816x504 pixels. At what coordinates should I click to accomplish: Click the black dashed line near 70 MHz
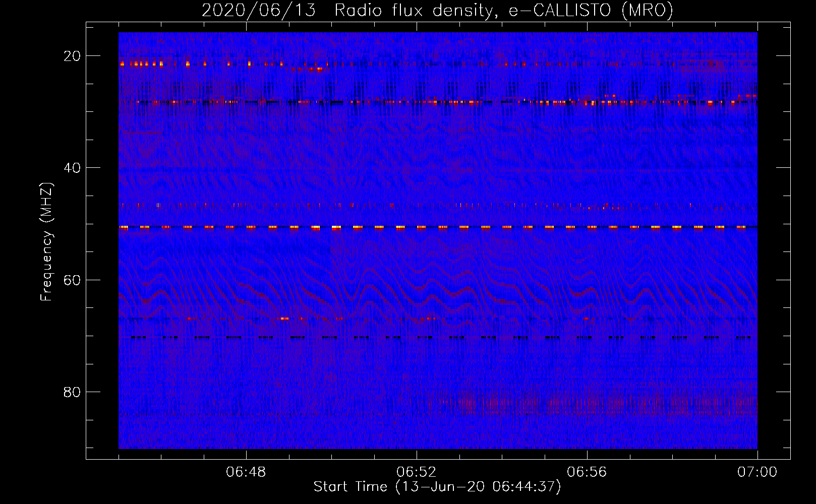click(441, 337)
